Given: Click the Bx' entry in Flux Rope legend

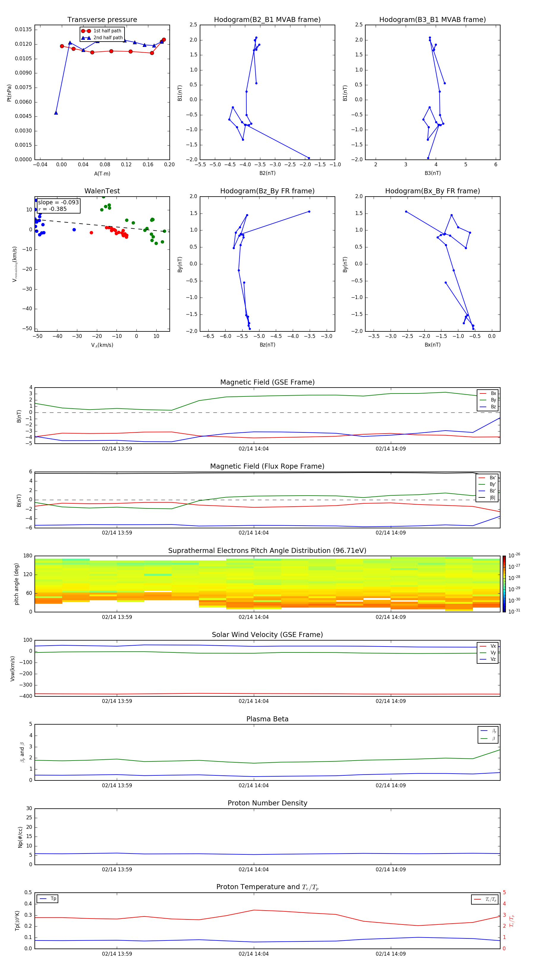Looking at the screenshot, I should [487, 478].
